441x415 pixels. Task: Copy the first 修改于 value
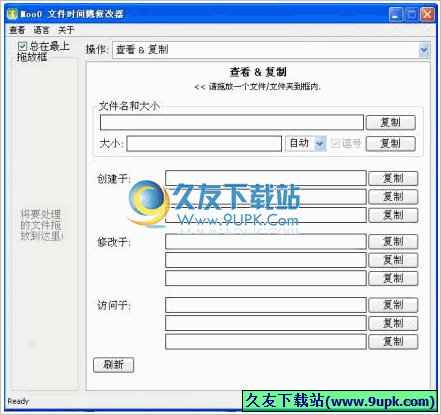point(393,242)
